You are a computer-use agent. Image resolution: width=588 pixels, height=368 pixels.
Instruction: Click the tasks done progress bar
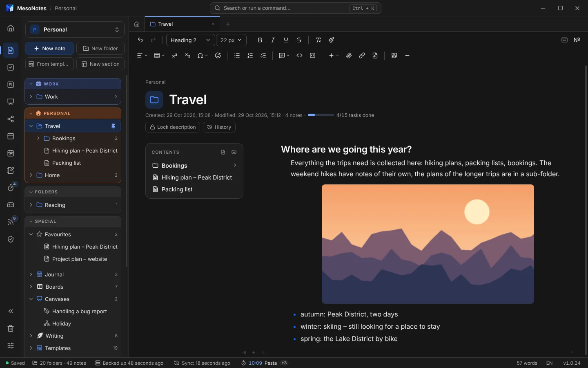coord(321,115)
